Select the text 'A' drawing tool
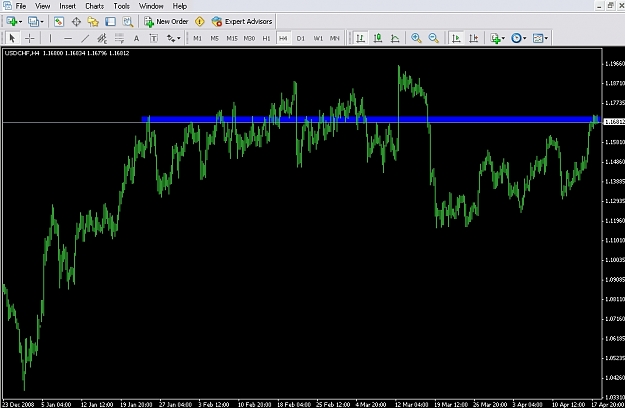Image resolution: width=625 pixels, height=408 pixels. (136, 38)
